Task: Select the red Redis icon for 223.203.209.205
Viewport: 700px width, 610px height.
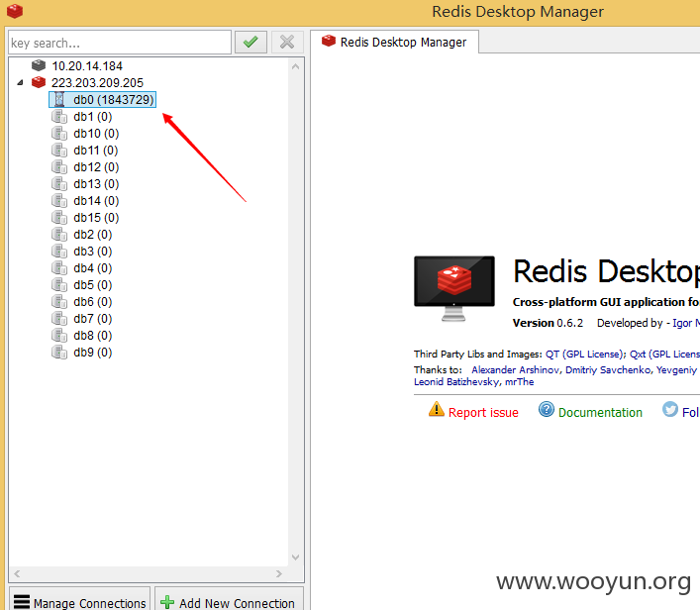Action: [x=39, y=82]
